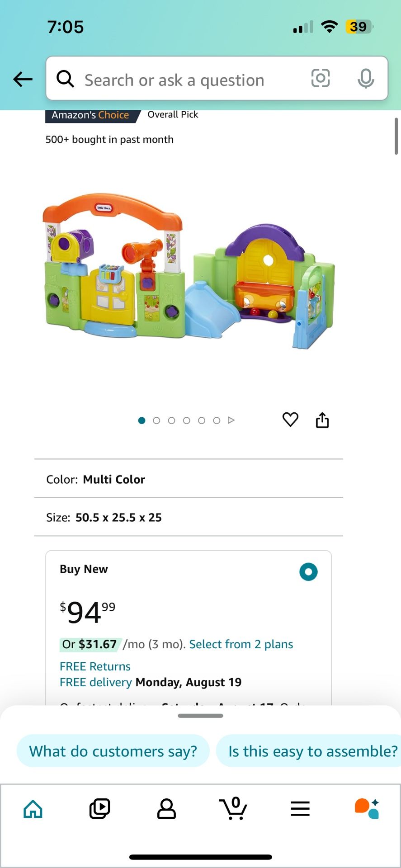Add item to wishlist with heart icon
Screen dimensions: 401x868
point(290,420)
